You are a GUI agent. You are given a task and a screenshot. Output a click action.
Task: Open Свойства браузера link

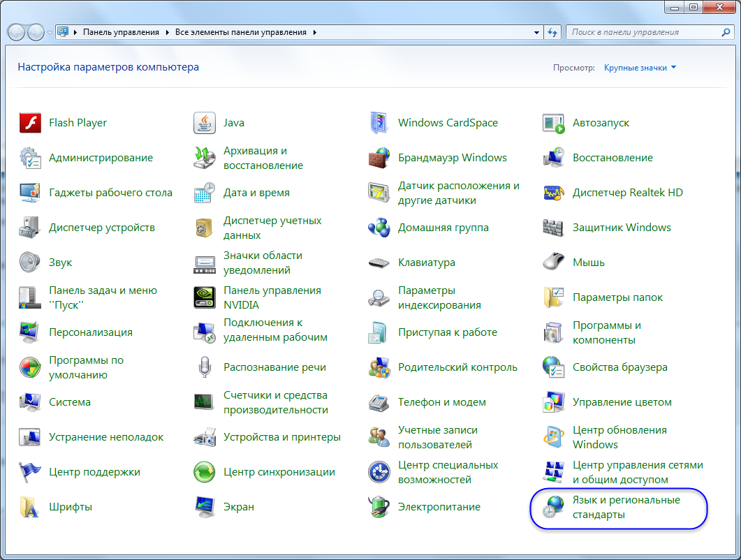tap(620, 367)
